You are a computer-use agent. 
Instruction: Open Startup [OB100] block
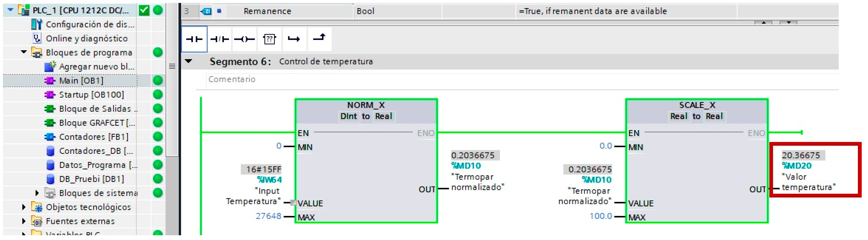(91, 95)
